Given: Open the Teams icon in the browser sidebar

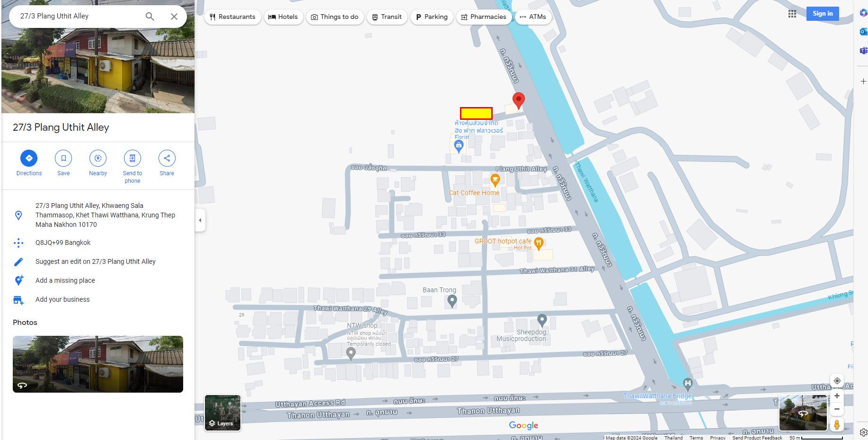Looking at the screenshot, I should coord(863,50).
